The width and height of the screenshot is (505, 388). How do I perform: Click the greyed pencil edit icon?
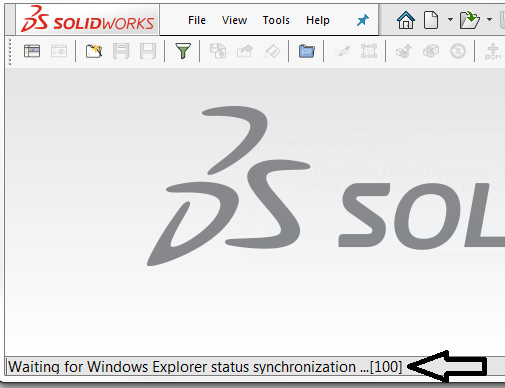(x=342, y=51)
